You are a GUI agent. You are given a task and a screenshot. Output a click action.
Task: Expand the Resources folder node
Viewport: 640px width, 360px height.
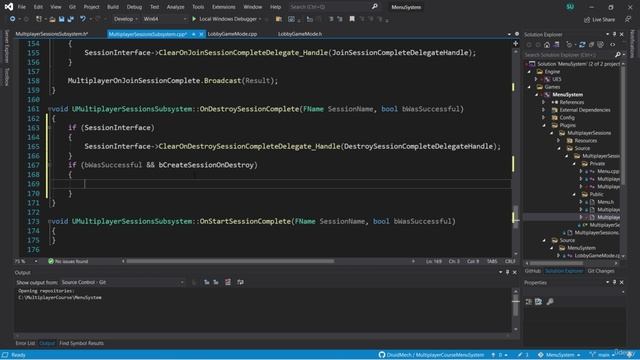coord(559,140)
